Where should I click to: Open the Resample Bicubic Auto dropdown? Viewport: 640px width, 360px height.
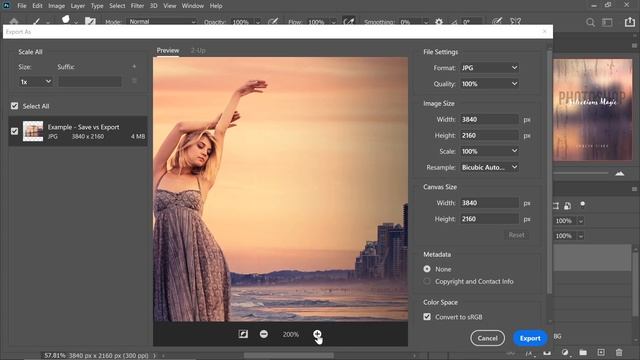click(x=489, y=167)
